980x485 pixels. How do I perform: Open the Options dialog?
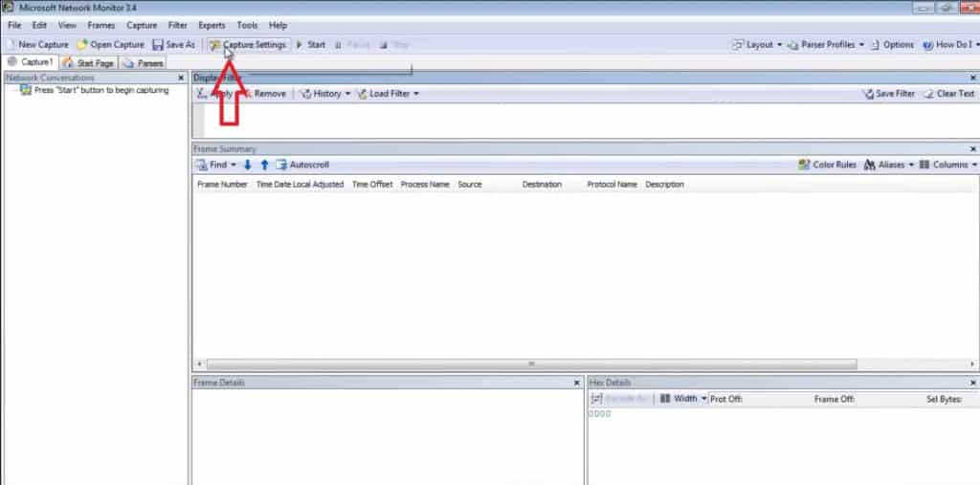893,45
